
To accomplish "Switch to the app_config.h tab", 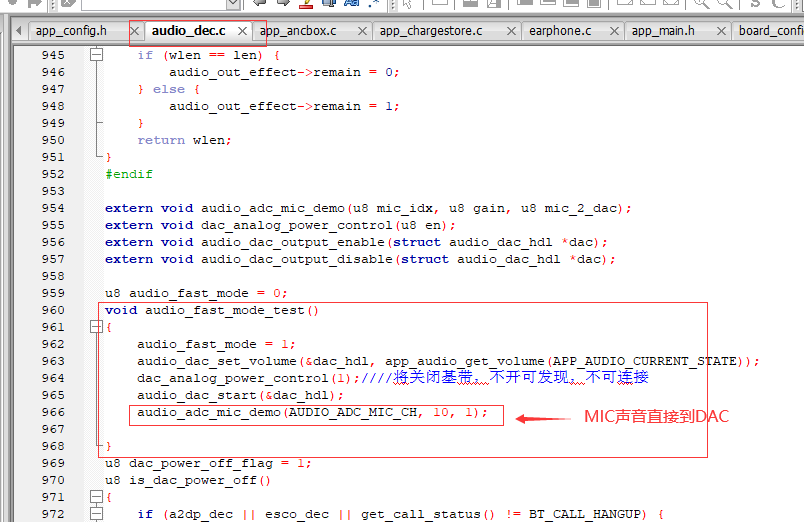I will click(71, 31).
